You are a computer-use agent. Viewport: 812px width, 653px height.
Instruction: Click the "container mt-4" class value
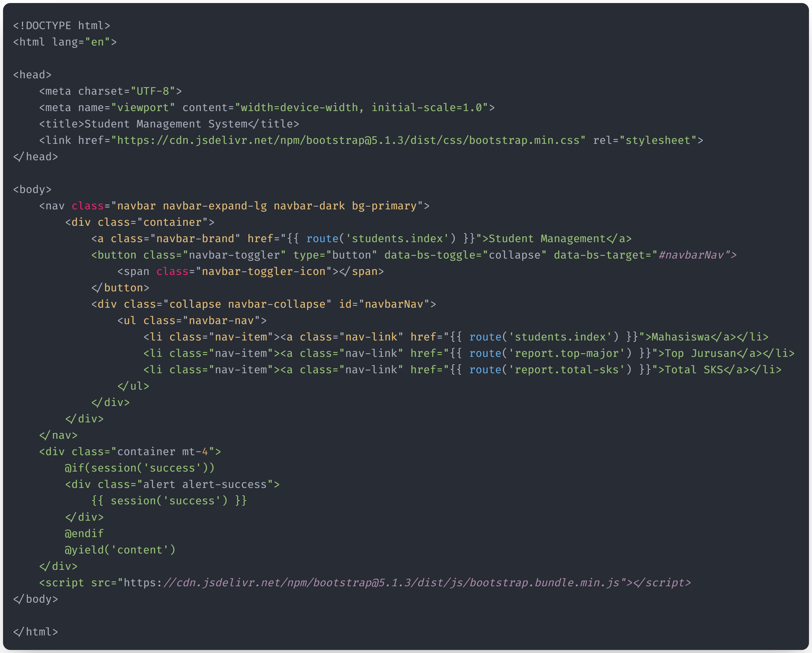(163, 452)
